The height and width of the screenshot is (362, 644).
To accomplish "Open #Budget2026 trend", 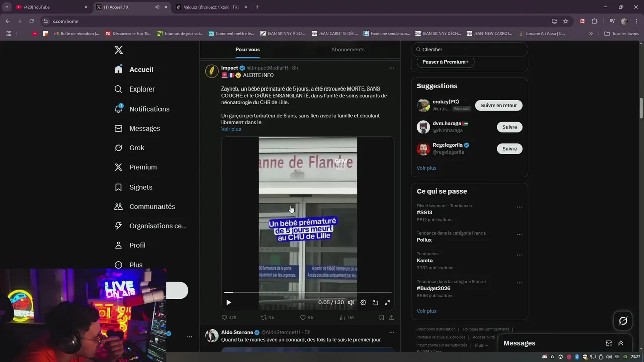I will (x=433, y=288).
